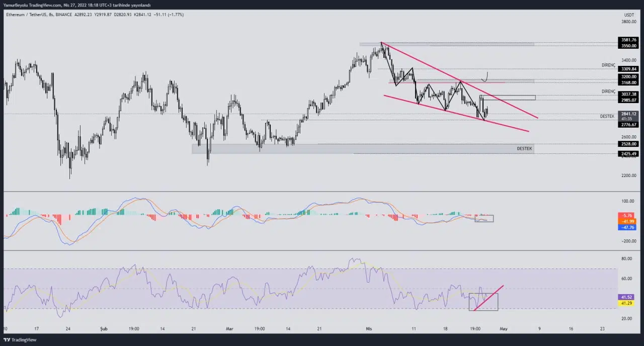Viewport: 644px width, 346px height.
Task: Select the 3581.76 price level label
Action: click(628, 40)
